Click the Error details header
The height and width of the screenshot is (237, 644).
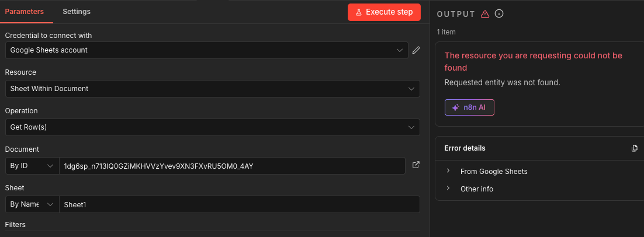[465, 148]
